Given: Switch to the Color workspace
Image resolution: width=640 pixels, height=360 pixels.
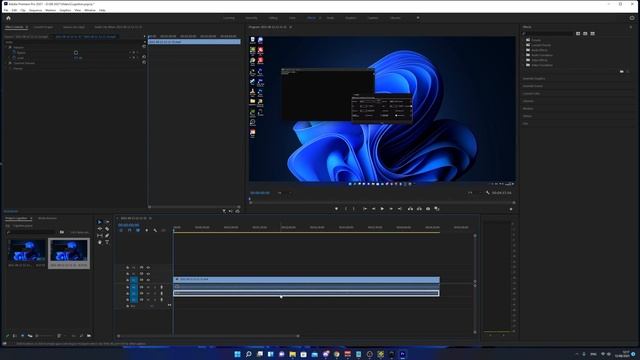Looking at the screenshot, I should point(292,18).
